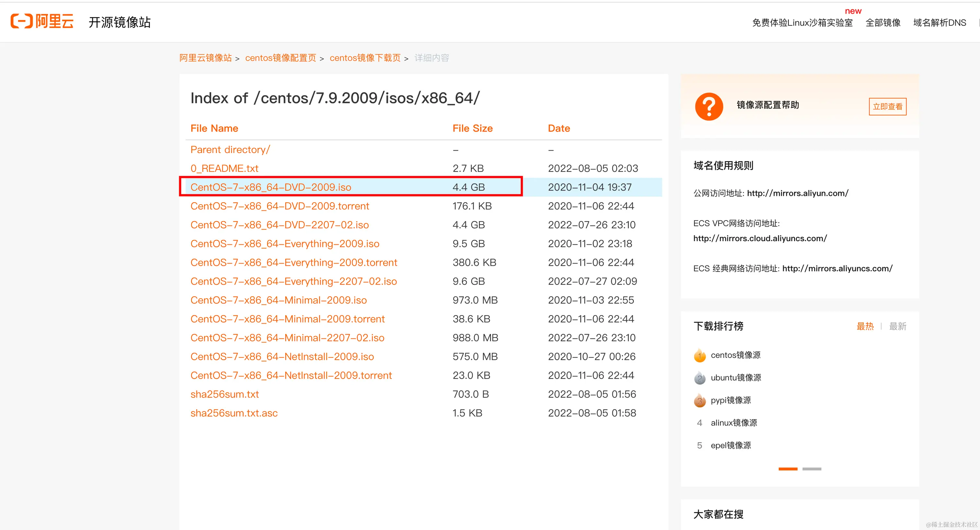
Task: Click the Index of /centos/7.9.2009/isos/x86_64/ heading
Action: [x=335, y=98]
